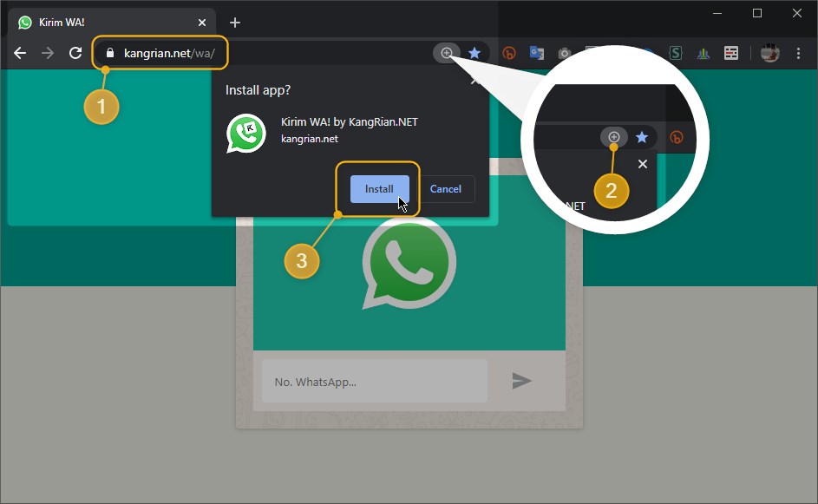Click the bookmark star icon
Image resolution: width=818 pixels, height=504 pixels.
[474, 53]
